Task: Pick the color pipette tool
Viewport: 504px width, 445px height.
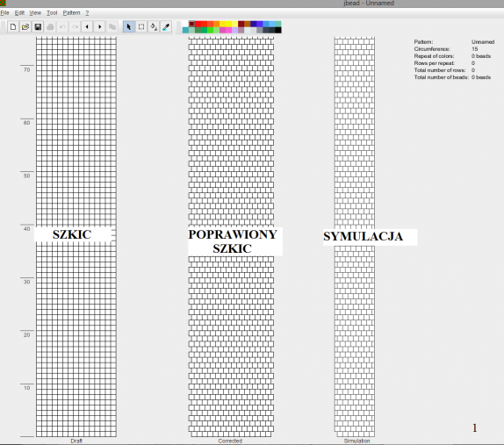Action: pos(166,26)
